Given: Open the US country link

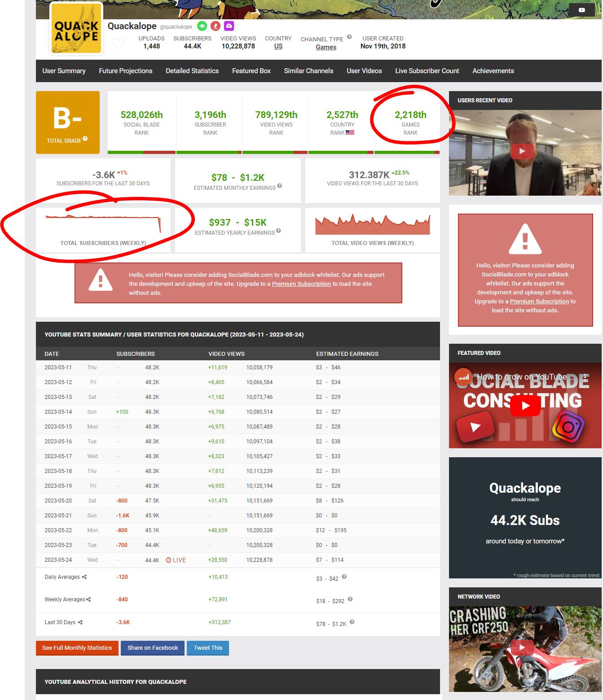Looking at the screenshot, I should pyautogui.click(x=278, y=46).
